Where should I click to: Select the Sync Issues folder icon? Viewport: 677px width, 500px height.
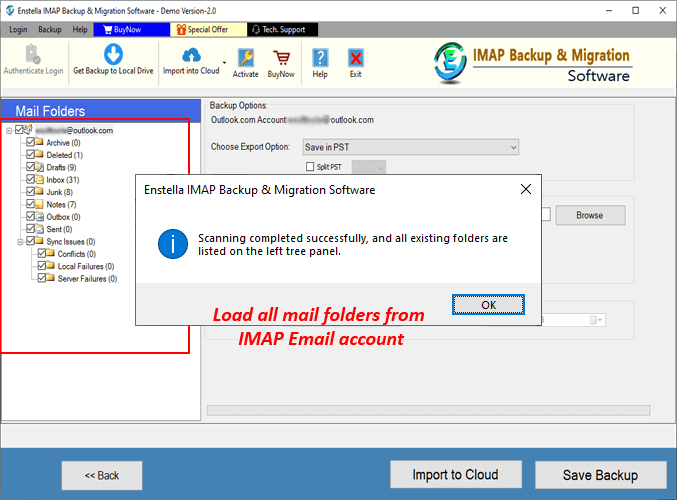39,241
